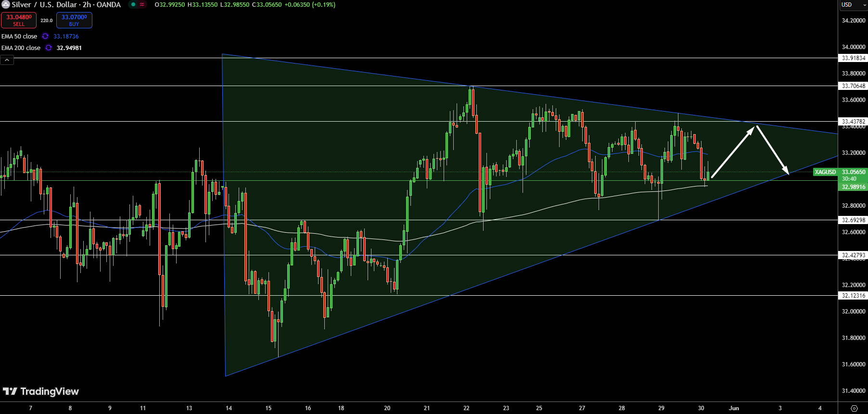Screen dimensions: 868x414
Task: Click the red approximate-data indicator icon
Action: coord(142,5)
